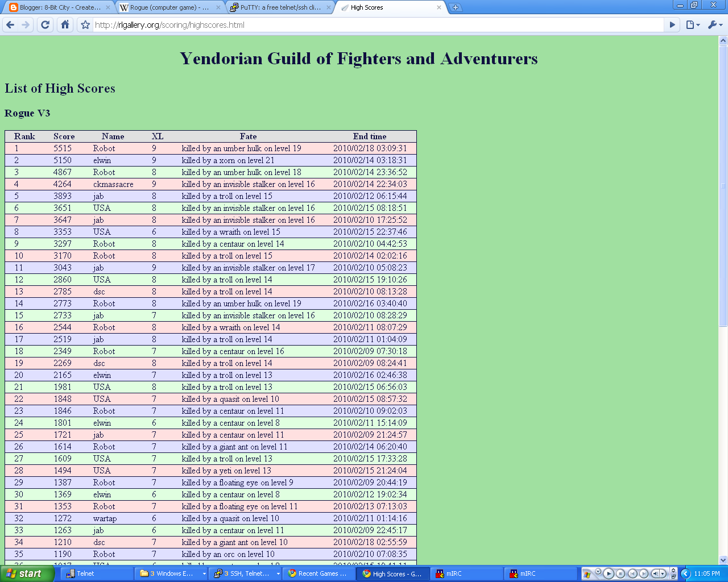Click the Go arrow beside the address bar
Viewport: 728px width, 582px height.
[x=673, y=25]
